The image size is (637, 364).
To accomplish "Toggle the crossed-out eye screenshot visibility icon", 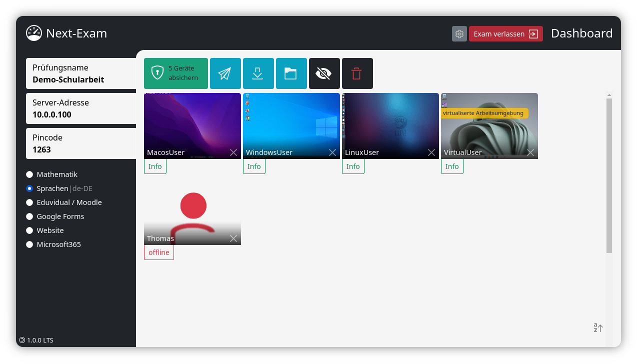I will [324, 73].
